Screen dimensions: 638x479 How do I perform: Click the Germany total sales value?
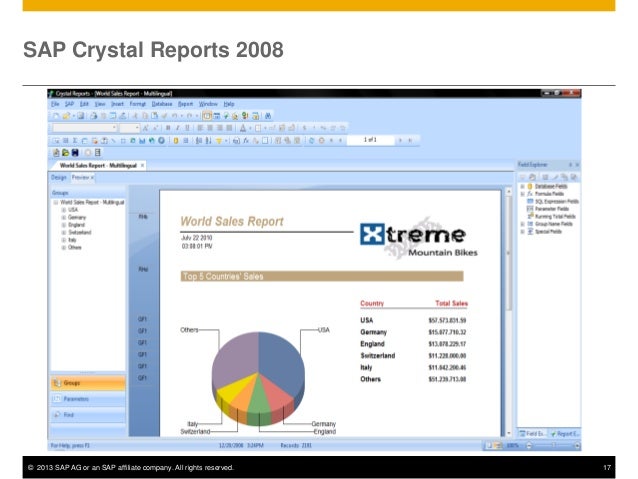coord(447,332)
